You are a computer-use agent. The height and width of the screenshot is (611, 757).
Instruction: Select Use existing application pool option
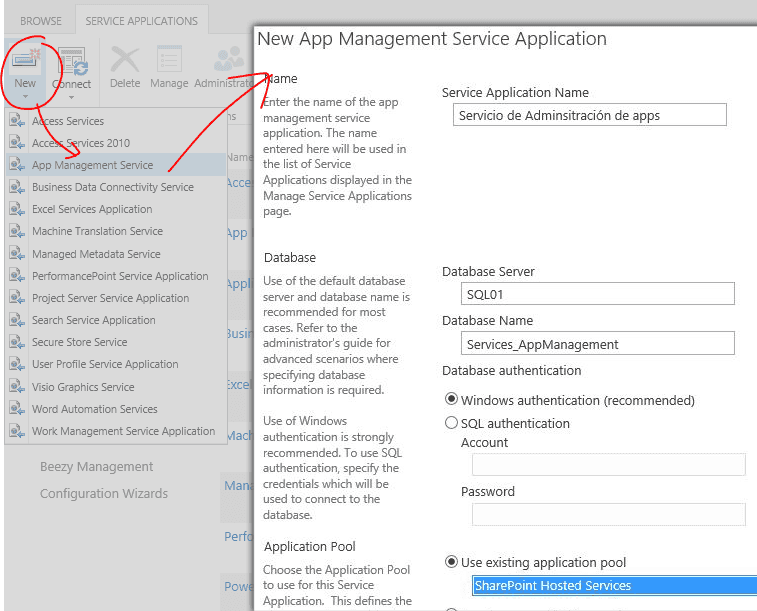coord(451,562)
